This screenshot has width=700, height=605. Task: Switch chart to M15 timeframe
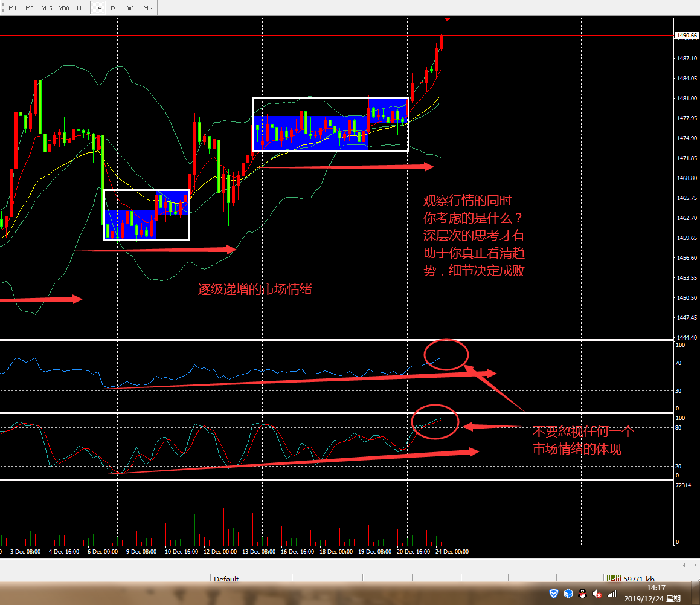(47, 8)
